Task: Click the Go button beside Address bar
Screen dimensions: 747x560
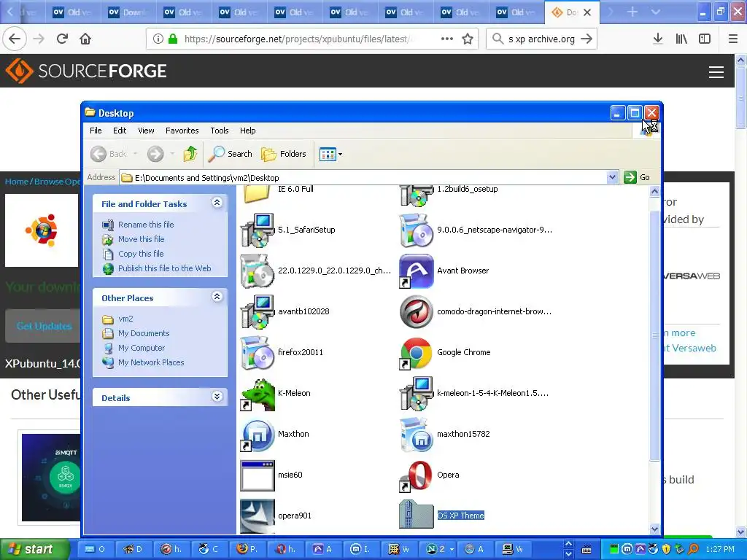Action: [x=638, y=177]
